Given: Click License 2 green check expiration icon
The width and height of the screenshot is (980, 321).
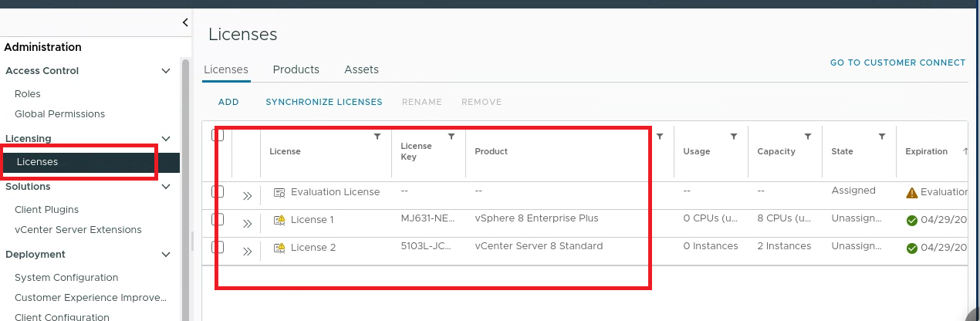Looking at the screenshot, I should 912,248.
